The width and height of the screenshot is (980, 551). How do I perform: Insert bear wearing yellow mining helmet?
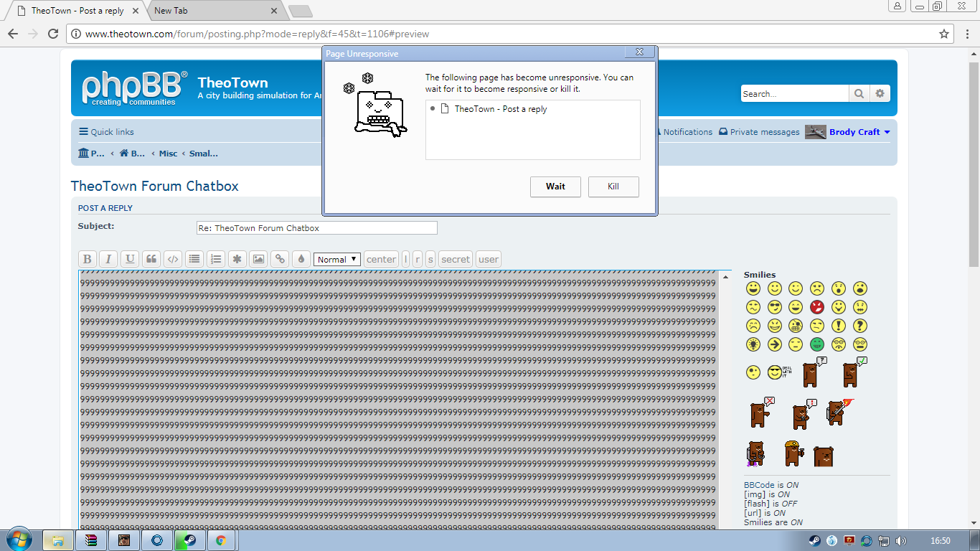pyautogui.click(x=794, y=453)
